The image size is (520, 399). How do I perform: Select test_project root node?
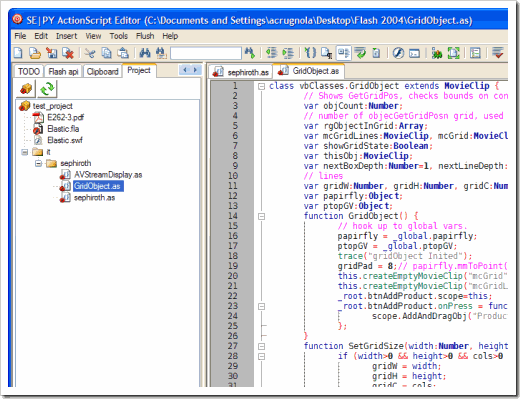click(53, 106)
